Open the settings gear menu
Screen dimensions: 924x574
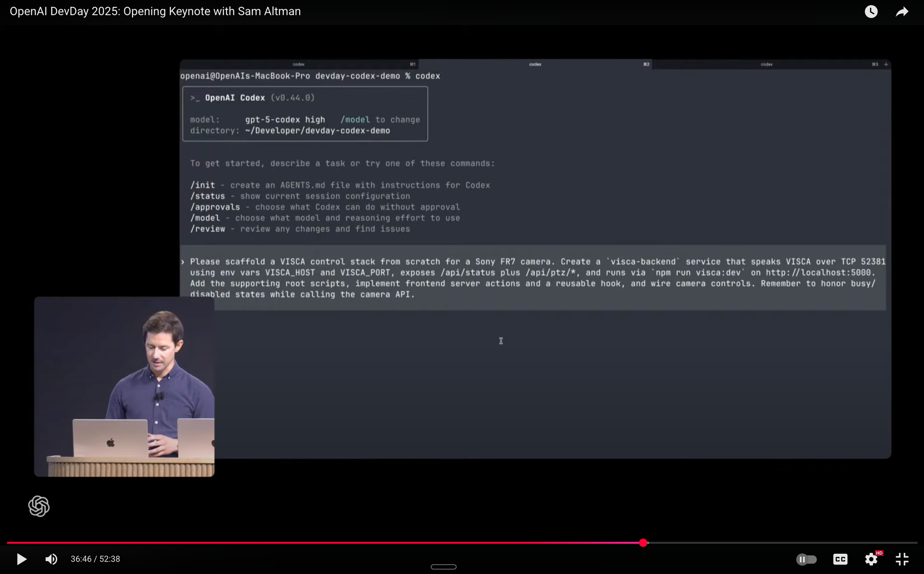(871, 559)
